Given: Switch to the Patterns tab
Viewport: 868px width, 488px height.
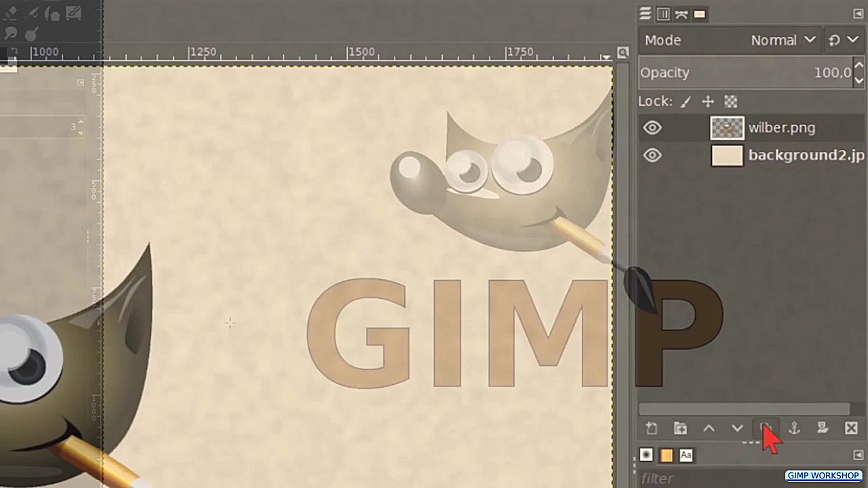Looking at the screenshot, I should tap(666, 455).
